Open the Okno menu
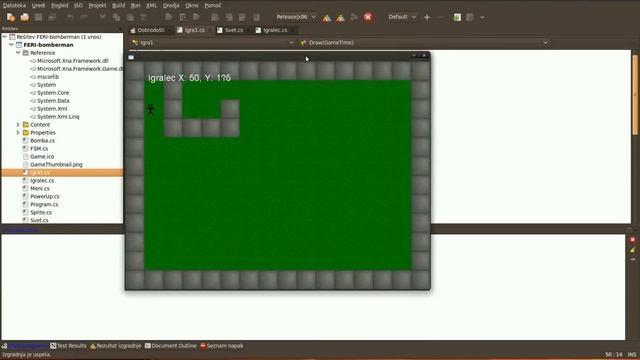This screenshot has height=360, width=640. [x=192, y=5]
